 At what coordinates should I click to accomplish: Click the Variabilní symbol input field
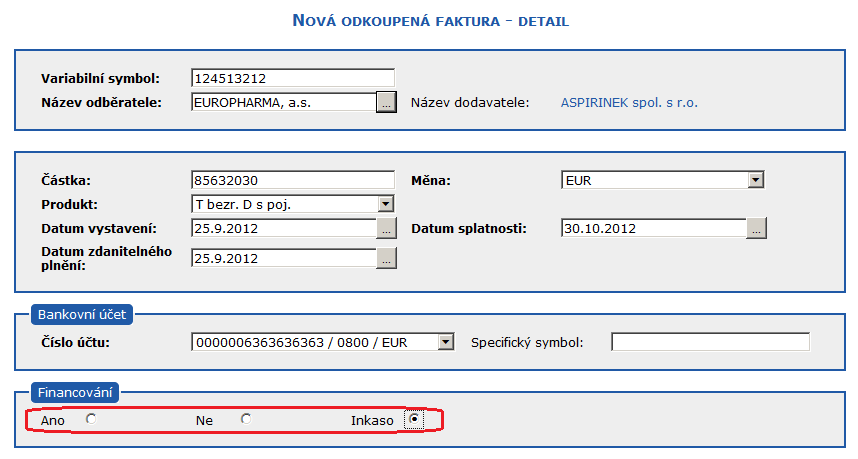293,78
